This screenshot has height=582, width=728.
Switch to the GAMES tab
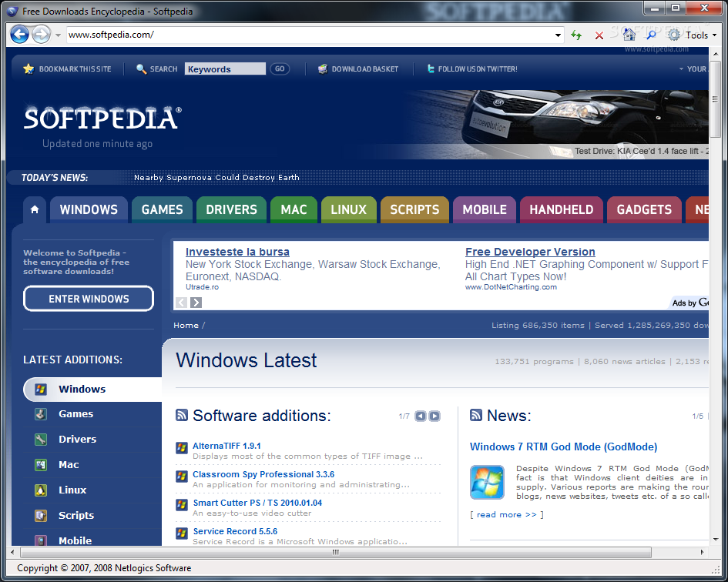162,209
